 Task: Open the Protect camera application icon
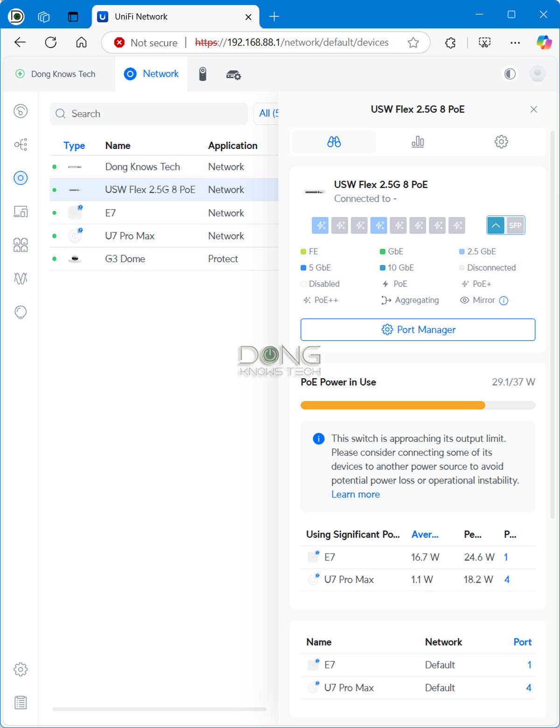203,74
